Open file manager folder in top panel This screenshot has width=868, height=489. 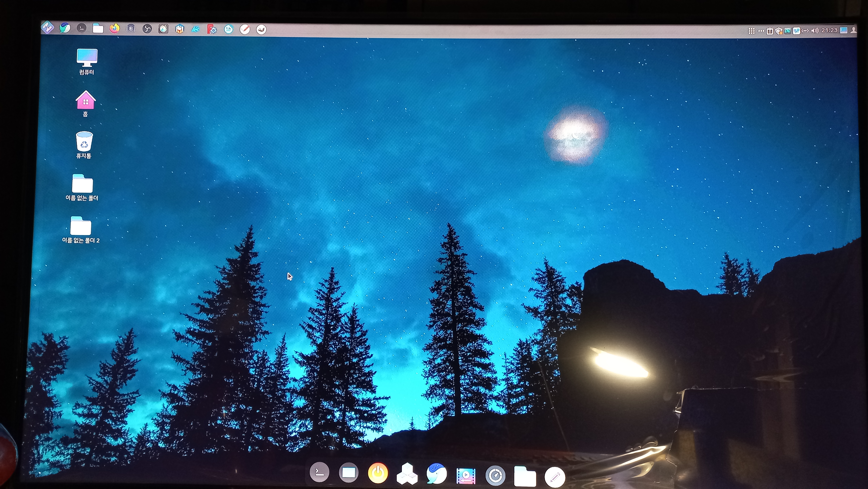(98, 28)
